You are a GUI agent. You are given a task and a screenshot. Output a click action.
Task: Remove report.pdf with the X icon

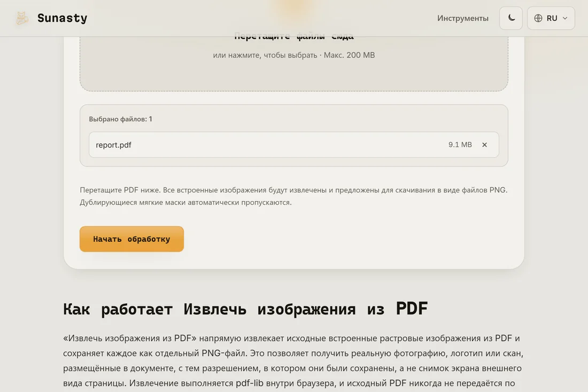tap(484, 145)
